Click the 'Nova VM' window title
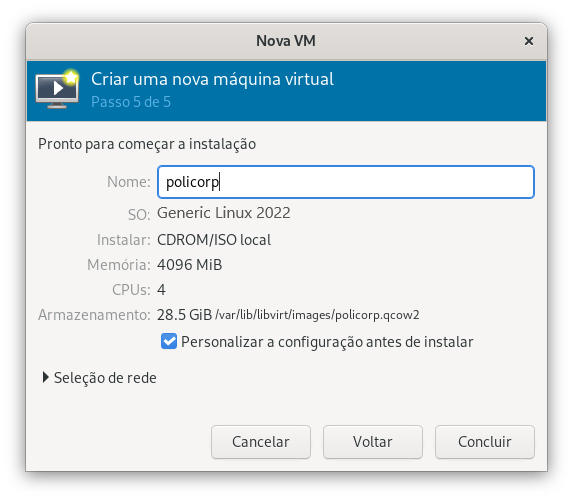This screenshot has width=573, height=500. pyautogui.click(x=286, y=41)
